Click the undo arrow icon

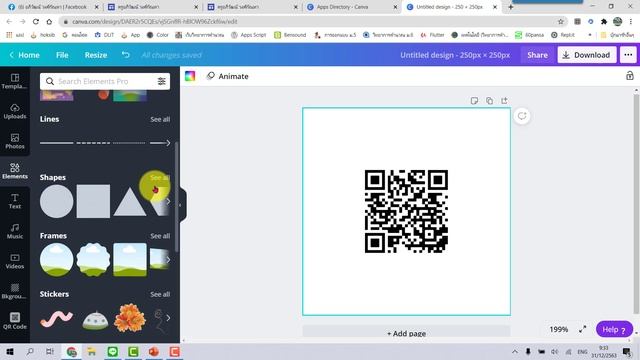(x=125, y=55)
